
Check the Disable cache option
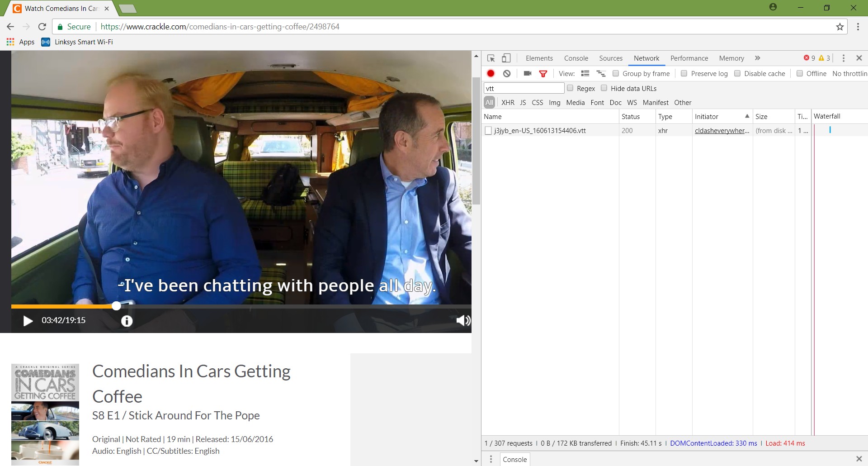[737, 73]
